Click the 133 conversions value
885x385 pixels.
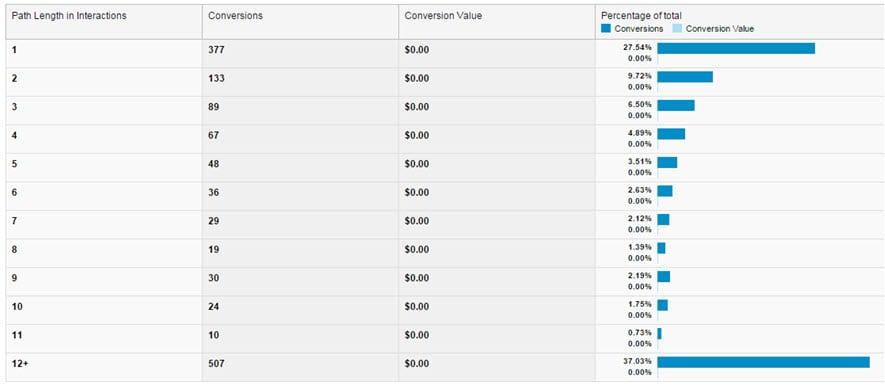[x=216, y=78]
